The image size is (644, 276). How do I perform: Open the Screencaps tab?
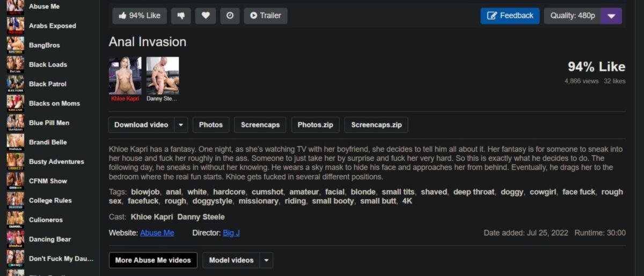click(x=260, y=125)
